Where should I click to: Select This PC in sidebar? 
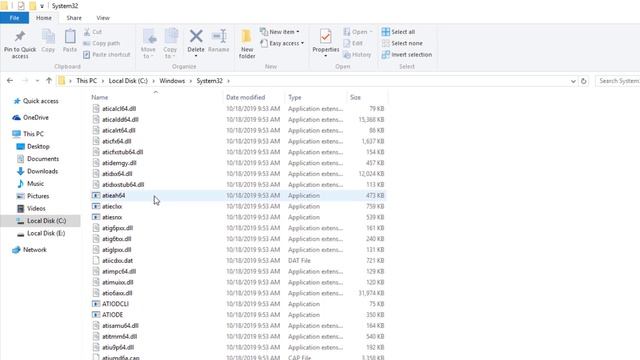click(33, 134)
